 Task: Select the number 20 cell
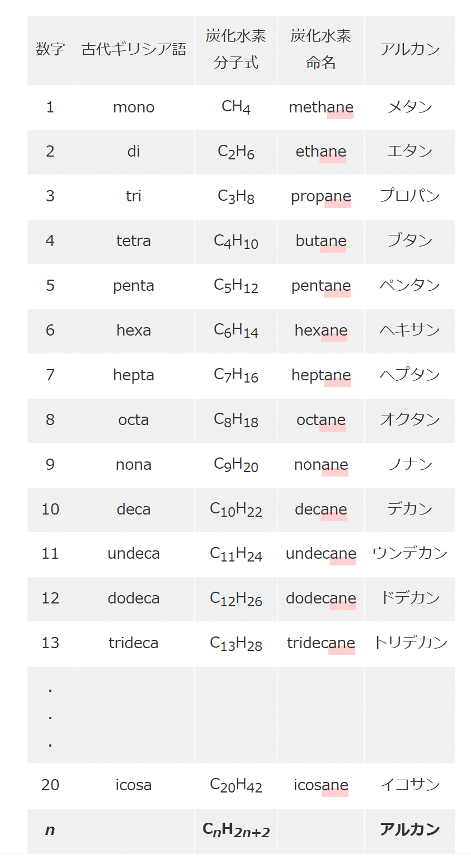[x=50, y=786]
